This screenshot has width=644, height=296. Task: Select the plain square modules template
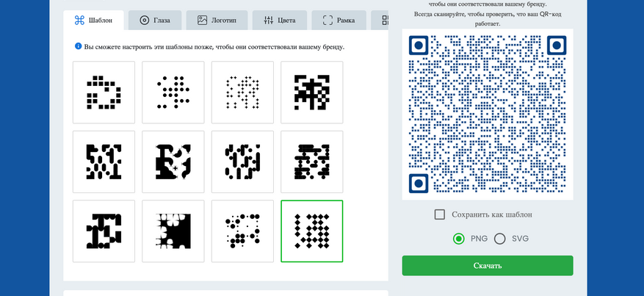click(x=104, y=93)
